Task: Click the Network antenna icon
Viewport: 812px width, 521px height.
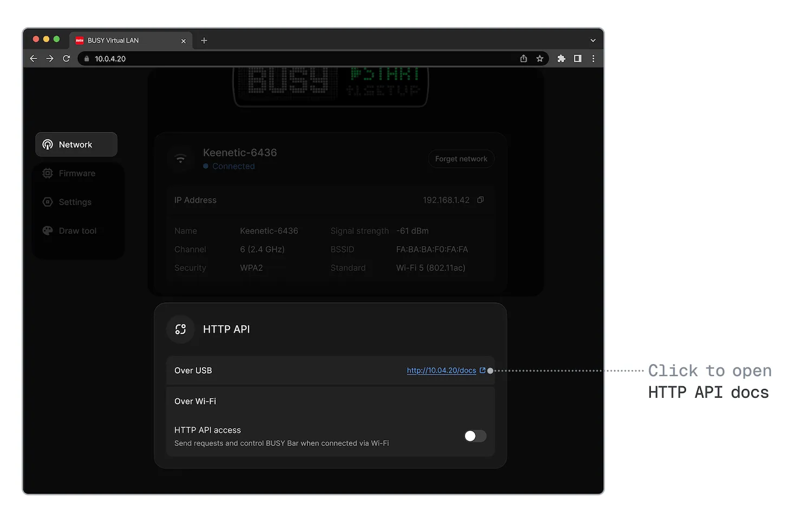Action: click(48, 144)
